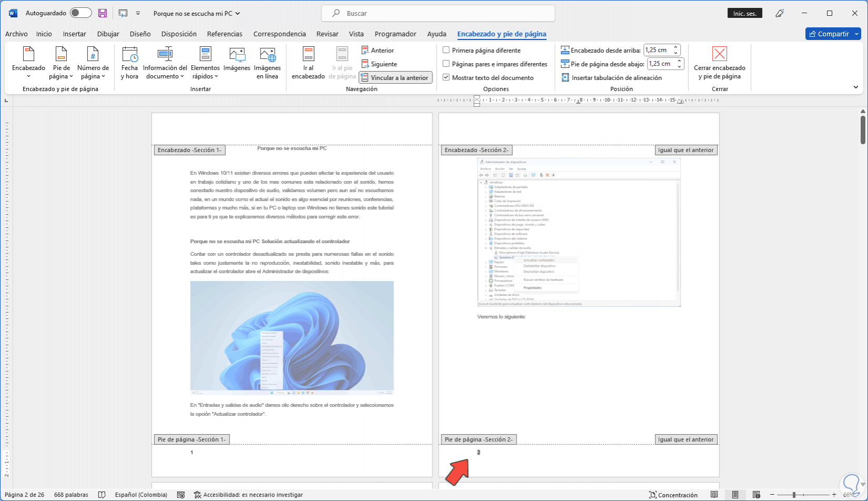Open the Archivo menu

(16, 34)
